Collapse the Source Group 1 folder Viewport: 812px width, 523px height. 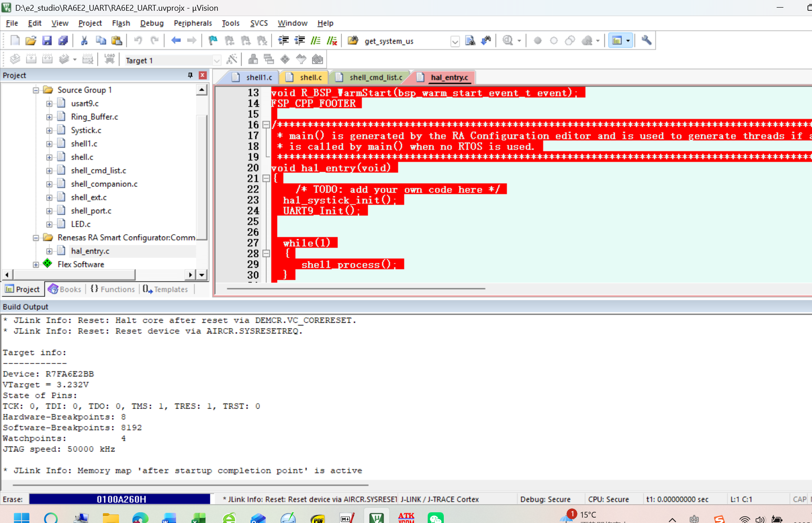click(36, 90)
